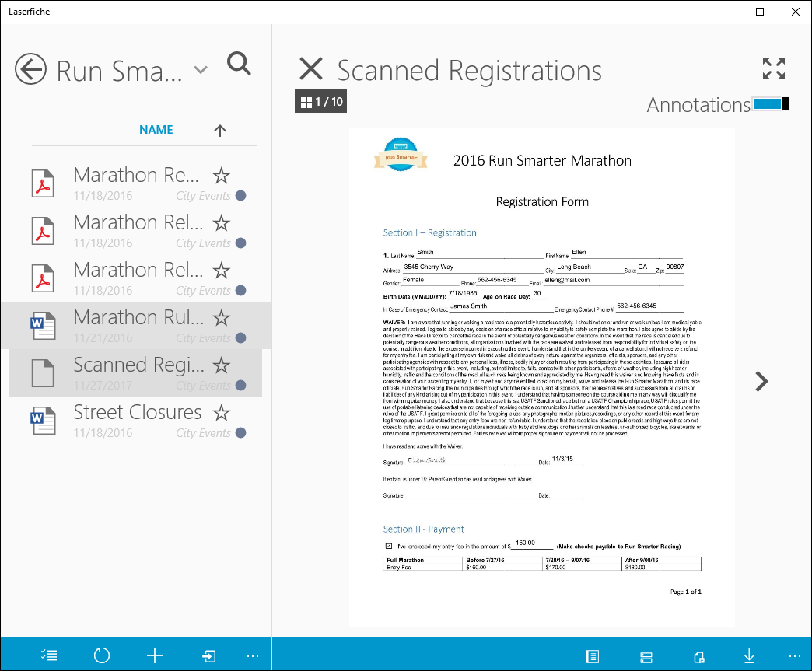Screen dimensions: 812x671
Task: Open the first Marathon Re... PDF icon
Action: click(x=43, y=183)
